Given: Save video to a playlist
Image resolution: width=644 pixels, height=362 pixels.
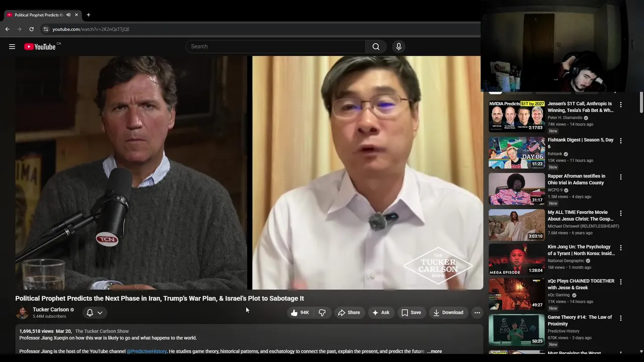Looking at the screenshot, I should (x=411, y=313).
